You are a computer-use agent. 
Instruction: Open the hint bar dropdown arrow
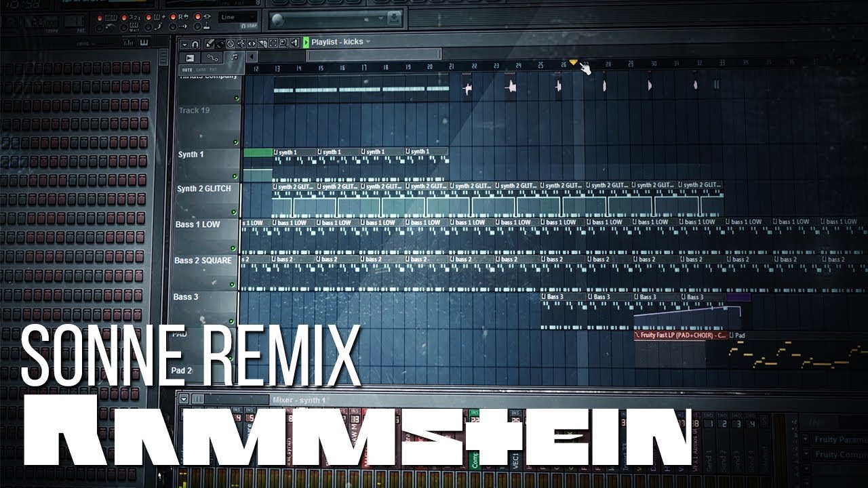tap(380, 18)
